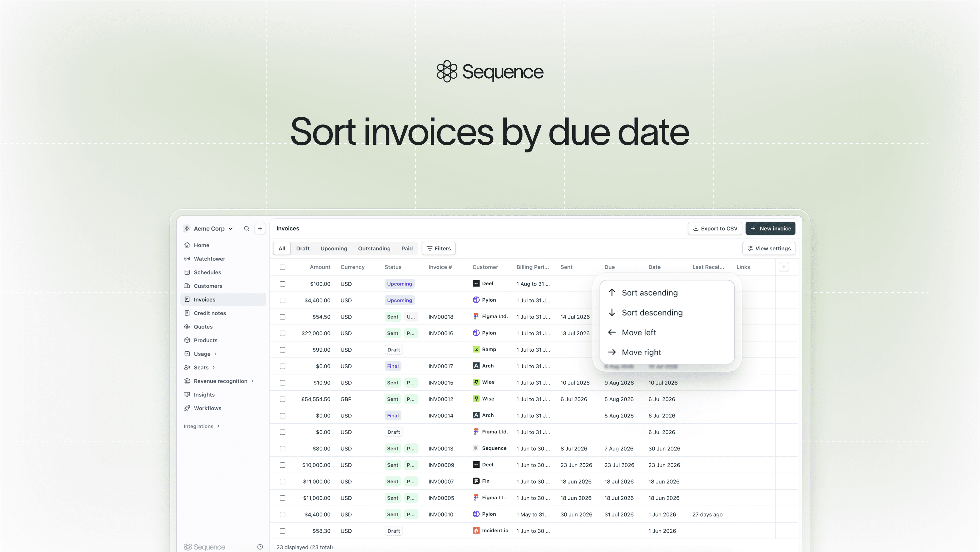Open the View settings menu
Screen dimensions: 980x552
[x=769, y=248]
